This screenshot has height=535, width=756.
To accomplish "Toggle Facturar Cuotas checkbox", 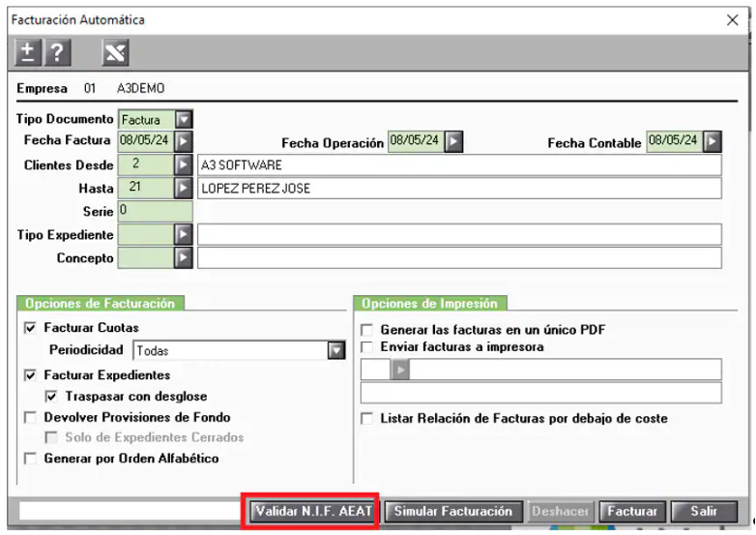I will 30,328.
